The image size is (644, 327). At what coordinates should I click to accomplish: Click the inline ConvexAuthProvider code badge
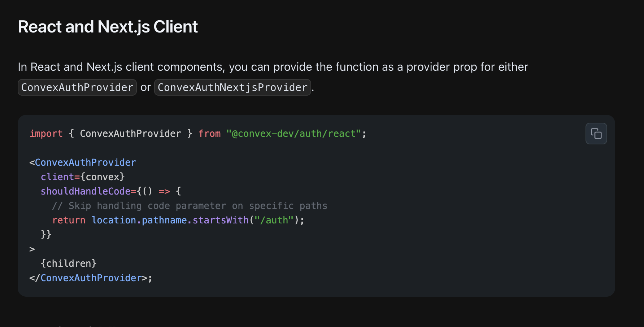point(77,87)
